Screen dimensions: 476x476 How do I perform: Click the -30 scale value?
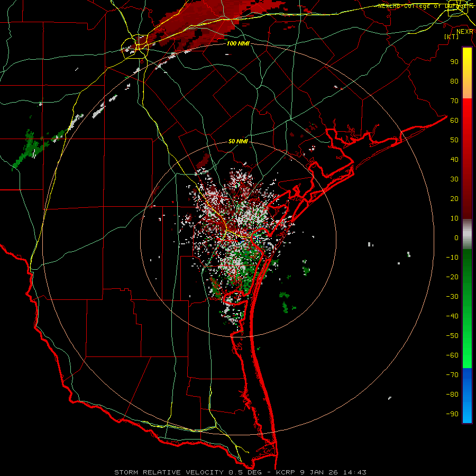tap(452, 297)
